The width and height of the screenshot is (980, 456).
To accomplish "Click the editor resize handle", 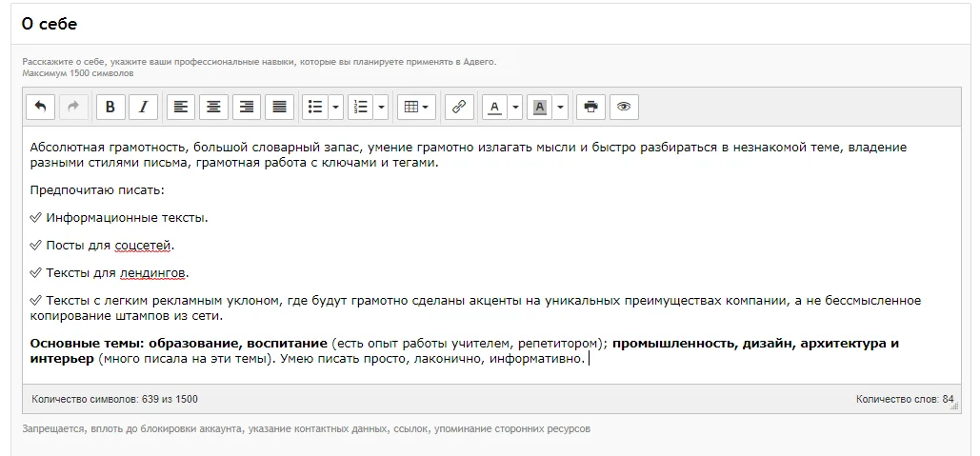I will click(x=954, y=406).
